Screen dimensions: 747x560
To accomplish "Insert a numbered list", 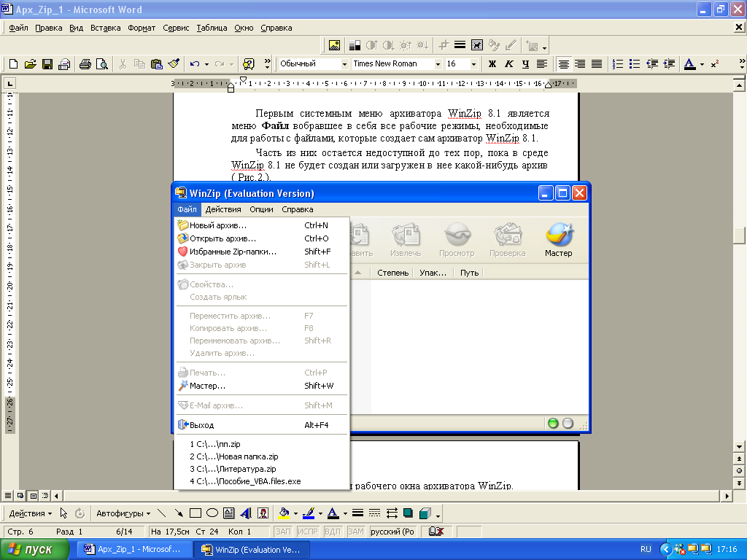I will point(618,64).
